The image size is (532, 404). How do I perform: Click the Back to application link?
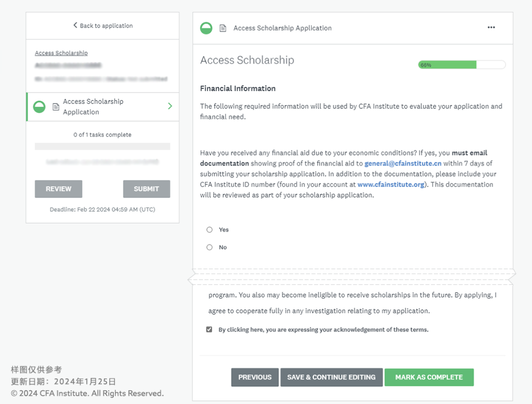[x=106, y=26]
